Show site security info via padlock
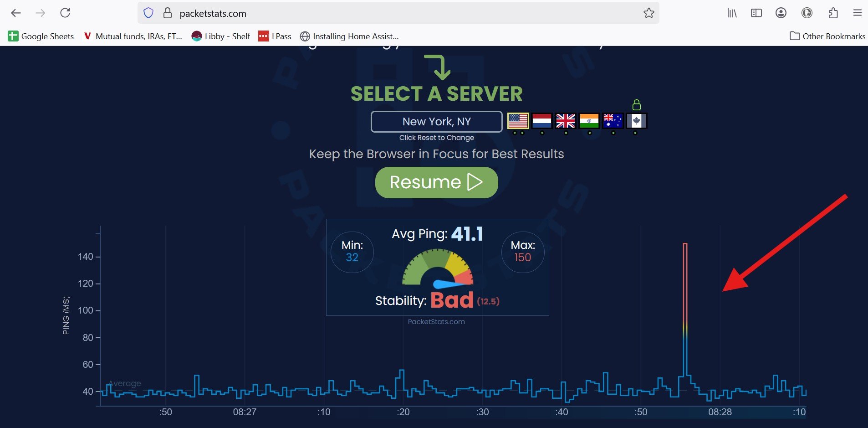 [168, 13]
